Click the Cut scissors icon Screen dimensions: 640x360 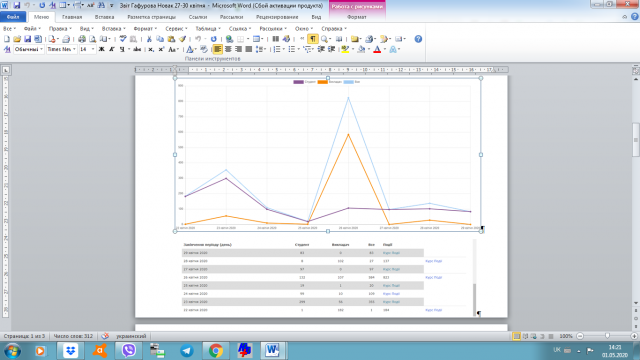pyautogui.click(x=149, y=39)
